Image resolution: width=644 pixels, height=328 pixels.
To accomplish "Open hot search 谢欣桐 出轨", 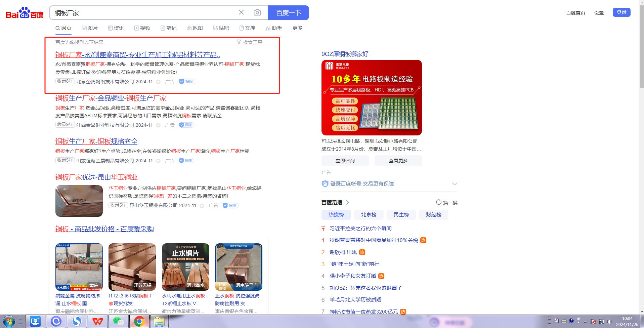I will (x=343, y=252).
